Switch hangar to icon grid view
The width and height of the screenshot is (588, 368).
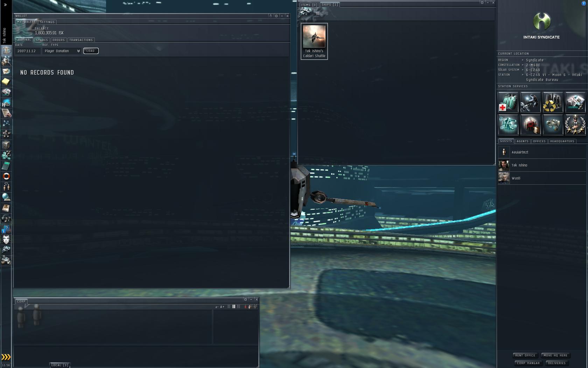pyautogui.click(x=318, y=13)
